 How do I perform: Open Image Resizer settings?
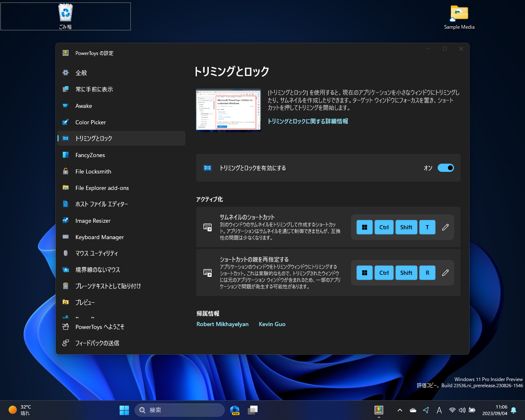(x=94, y=220)
